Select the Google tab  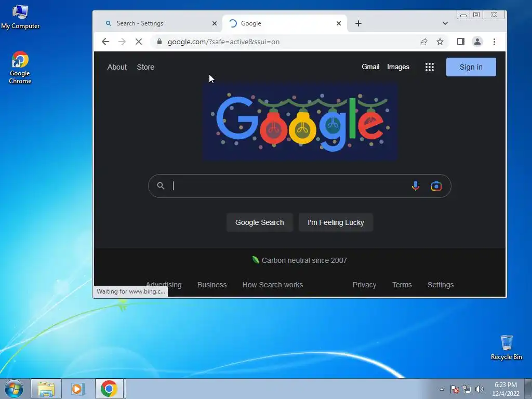click(x=284, y=23)
